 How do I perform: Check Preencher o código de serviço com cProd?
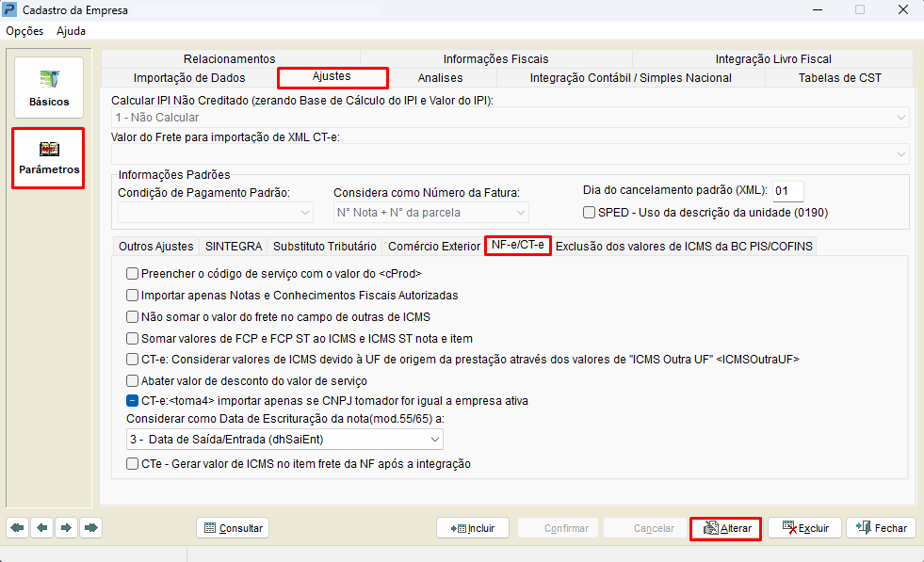coord(133,273)
